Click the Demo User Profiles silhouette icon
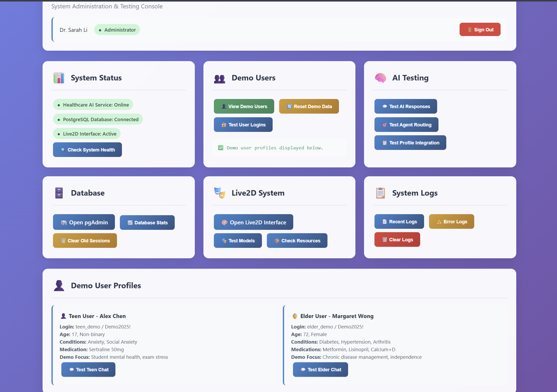 click(59, 285)
